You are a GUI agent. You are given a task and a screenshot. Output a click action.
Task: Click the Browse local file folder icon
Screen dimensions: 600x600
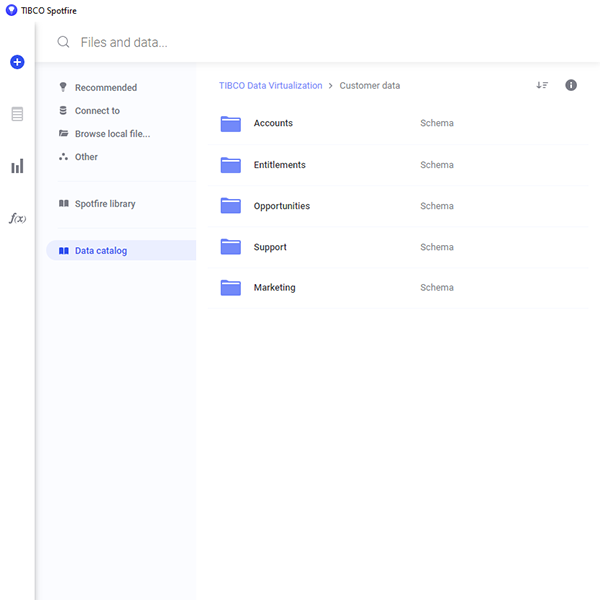click(64, 133)
